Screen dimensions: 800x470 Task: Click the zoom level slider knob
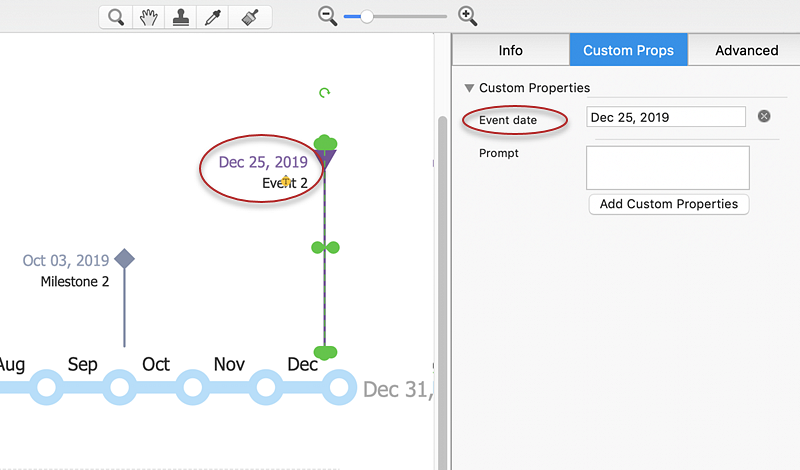[x=367, y=16]
